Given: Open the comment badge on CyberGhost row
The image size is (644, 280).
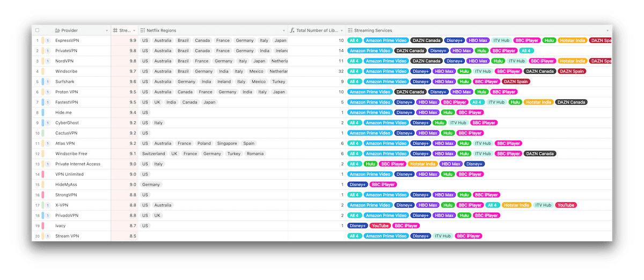Looking at the screenshot, I should [47, 123].
